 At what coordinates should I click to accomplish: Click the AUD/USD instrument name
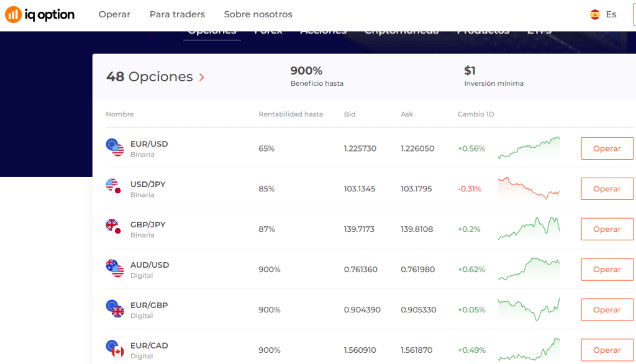pyautogui.click(x=150, y=265)
